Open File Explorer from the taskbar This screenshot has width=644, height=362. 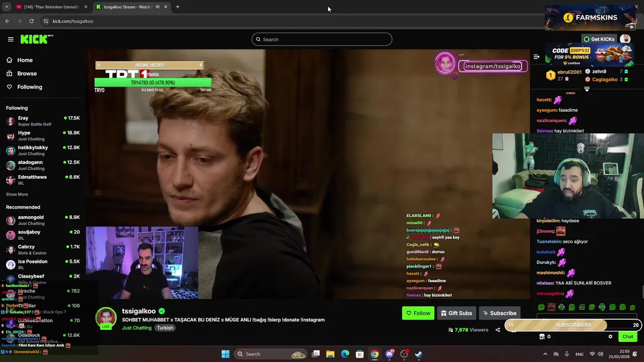coord(331,354)
